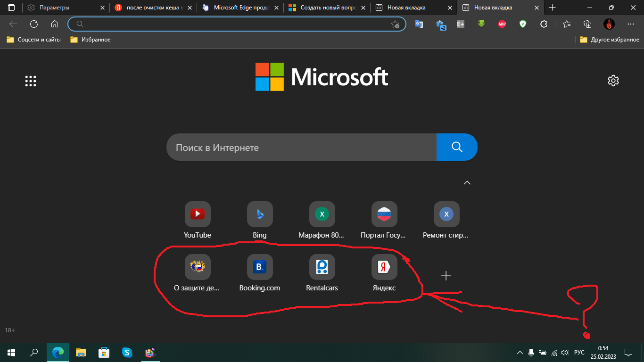
Task: Open the AdGuard green shield extension
Action: click(523, 24)
